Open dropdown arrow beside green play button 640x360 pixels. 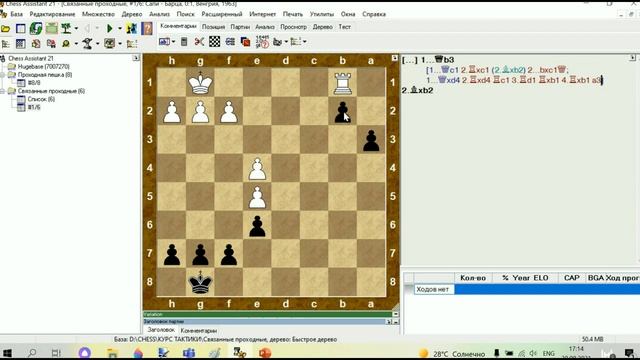[120, 29]
